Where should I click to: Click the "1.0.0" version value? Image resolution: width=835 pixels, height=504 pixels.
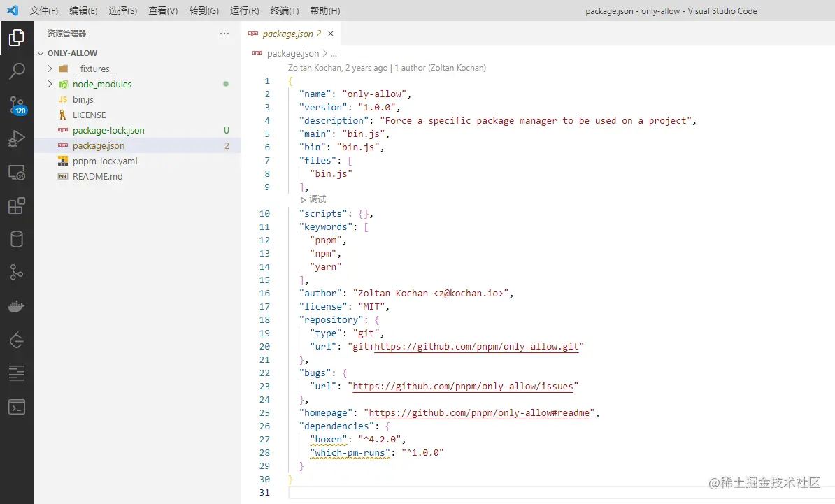pos(376,108)
